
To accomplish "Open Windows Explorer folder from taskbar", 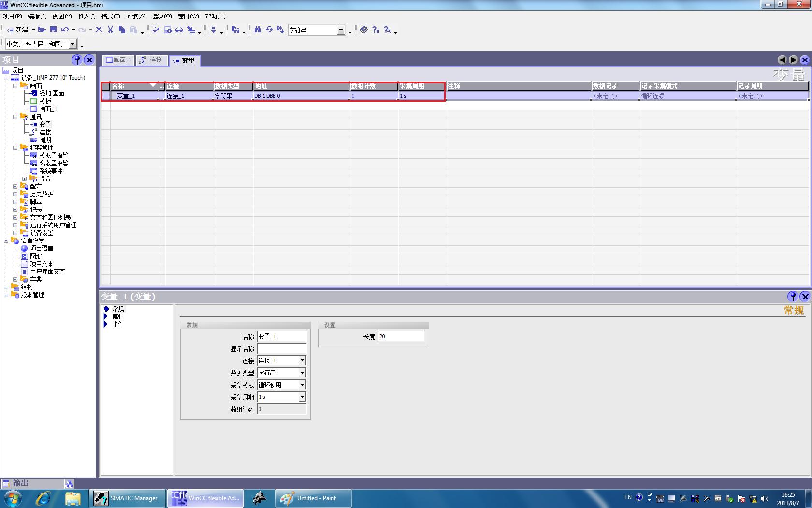I will (73, 498).
